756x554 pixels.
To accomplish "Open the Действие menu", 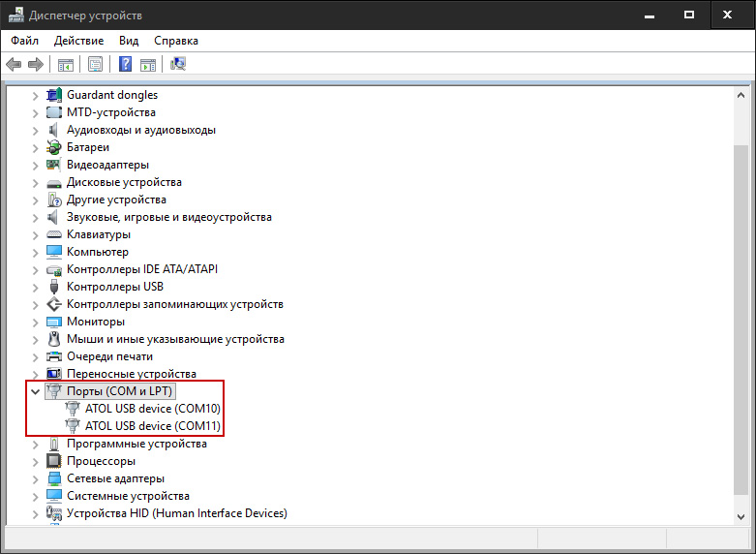I will (x=78, y=41).
